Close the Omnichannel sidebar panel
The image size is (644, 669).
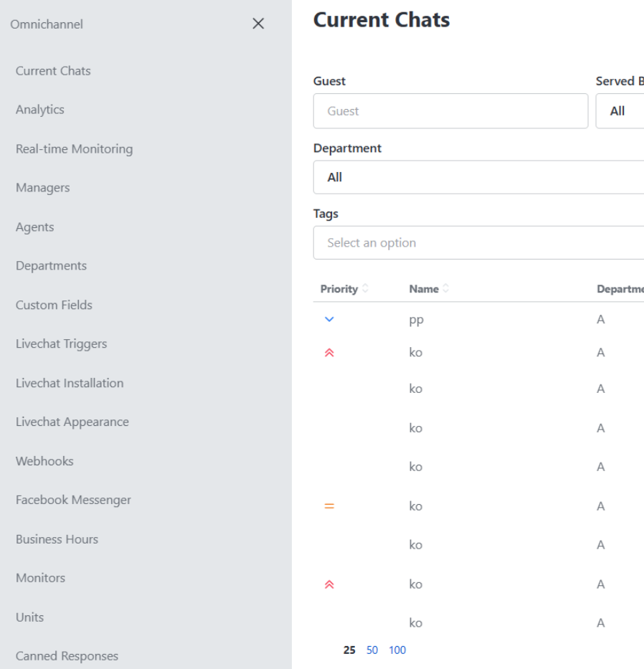[x=258, y=24]
